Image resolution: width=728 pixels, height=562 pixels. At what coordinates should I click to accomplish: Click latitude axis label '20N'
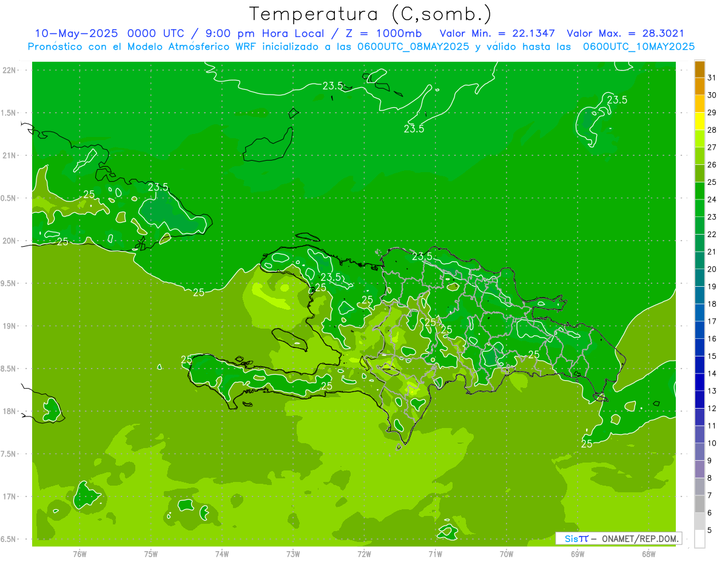pos(9,241)
